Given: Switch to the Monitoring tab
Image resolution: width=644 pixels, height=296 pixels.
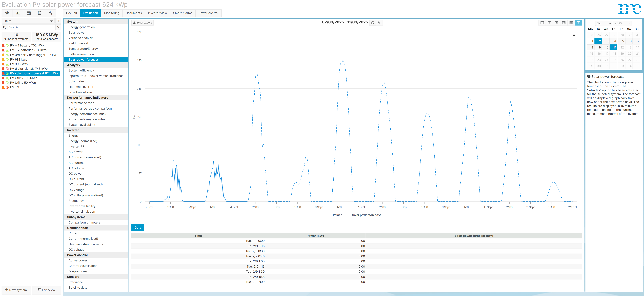Looking at the screenshot, I should tap(111, 13).
